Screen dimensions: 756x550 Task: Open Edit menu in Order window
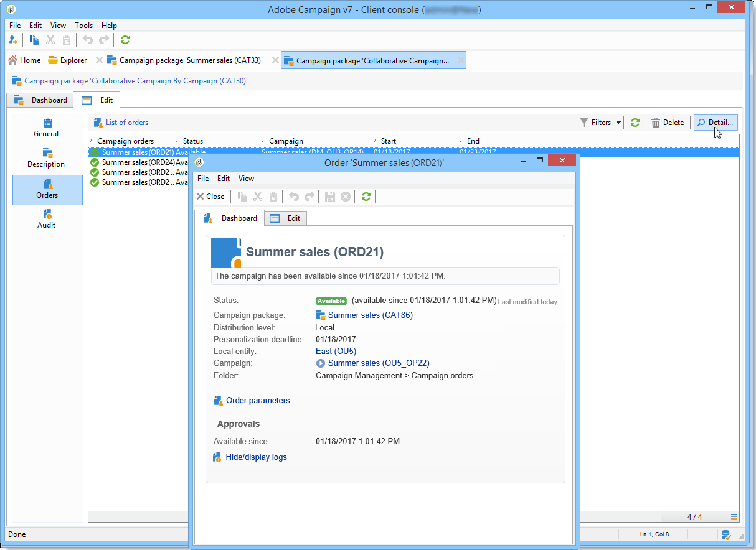[224, 179]
